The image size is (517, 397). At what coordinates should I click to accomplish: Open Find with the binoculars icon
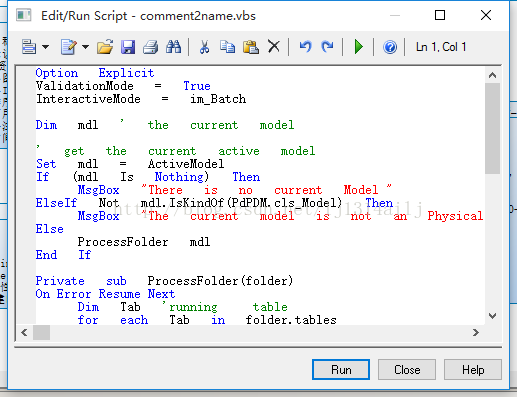[174, 47]
